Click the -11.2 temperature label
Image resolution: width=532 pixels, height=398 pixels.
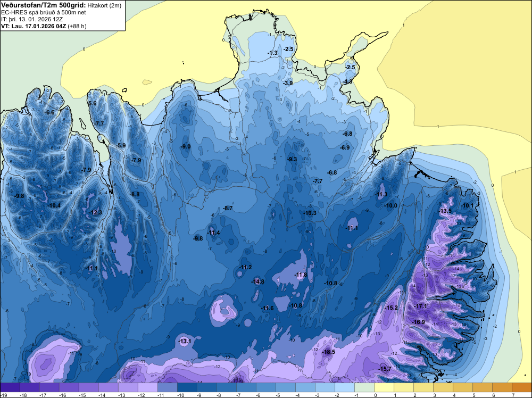[246, 267]
